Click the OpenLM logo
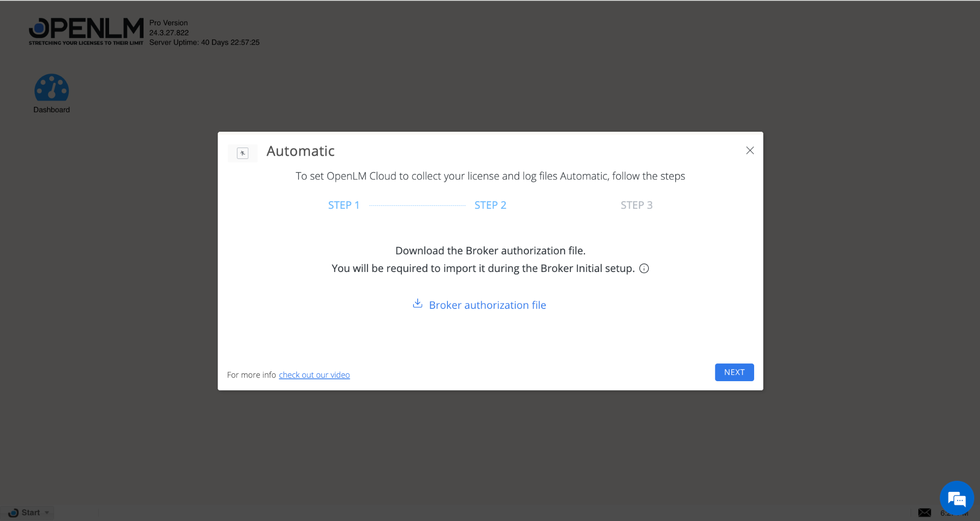980x521 pixels. (86, 30)
